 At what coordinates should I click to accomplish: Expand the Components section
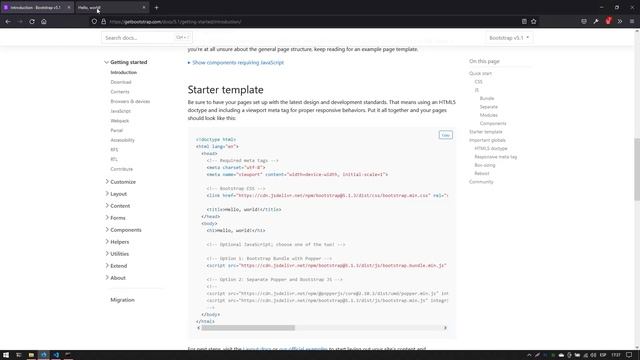123,230
